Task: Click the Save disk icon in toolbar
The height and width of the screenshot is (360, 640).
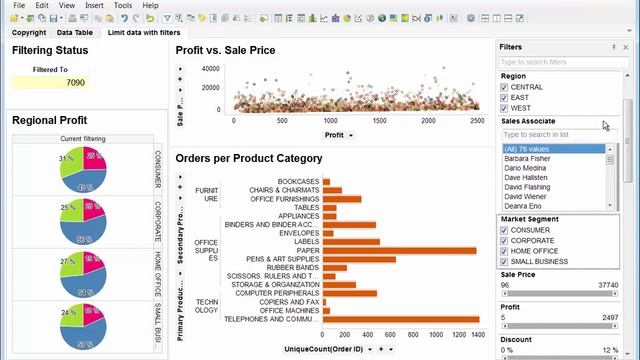Action: pyautogui.click(x=53, y=18)
